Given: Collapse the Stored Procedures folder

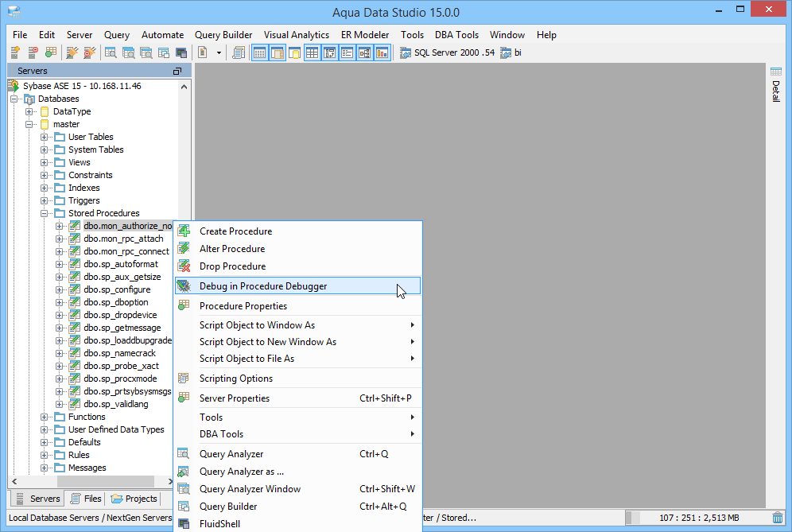Looking at the screenshot, I should click(45, 213).
